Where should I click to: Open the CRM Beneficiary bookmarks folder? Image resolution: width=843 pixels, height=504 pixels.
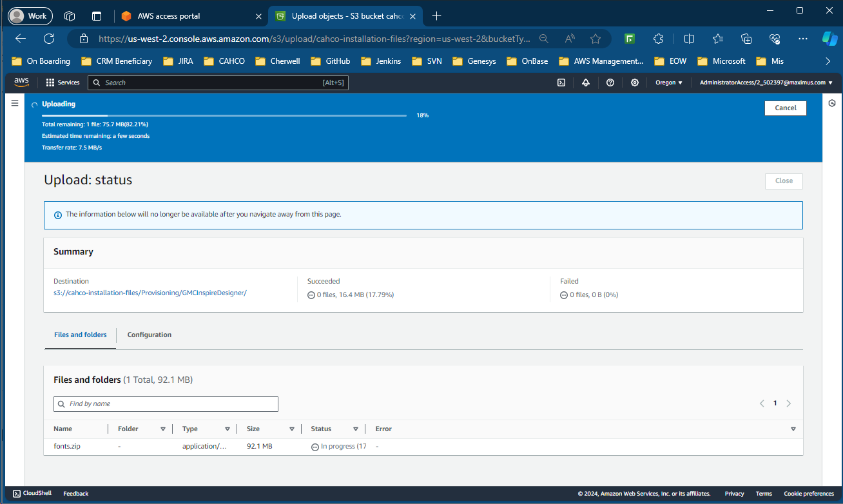pos(117,61)
